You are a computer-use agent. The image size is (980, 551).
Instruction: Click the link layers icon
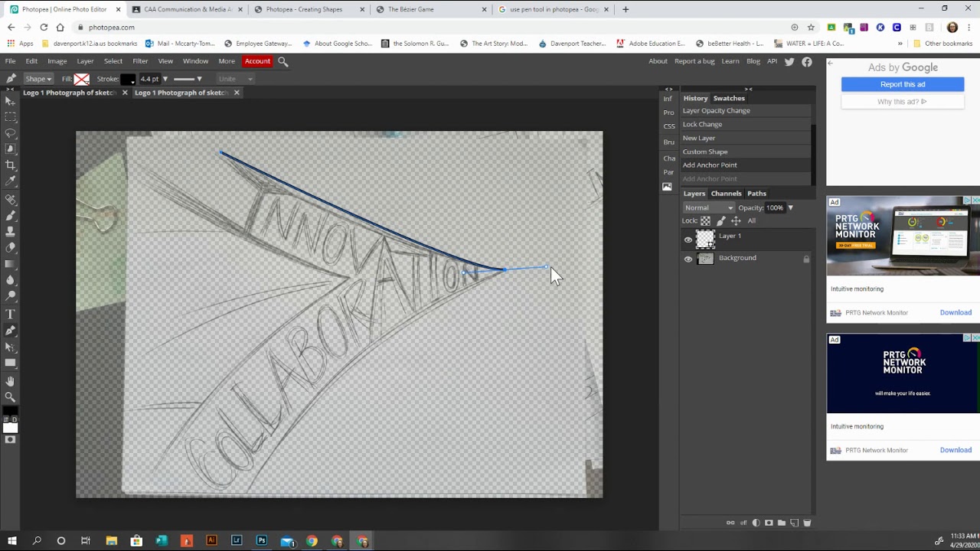[730, 523]
